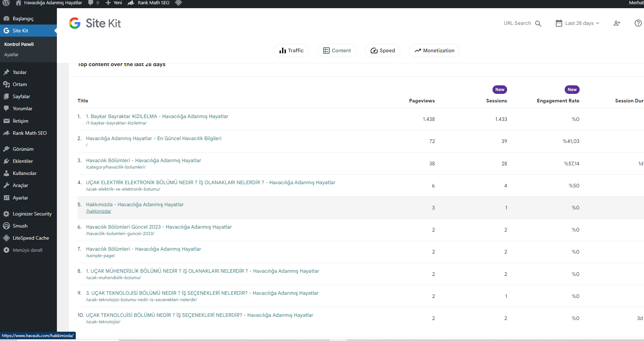Click the New badge above Engagement Rate

click(x=572, y=90)
